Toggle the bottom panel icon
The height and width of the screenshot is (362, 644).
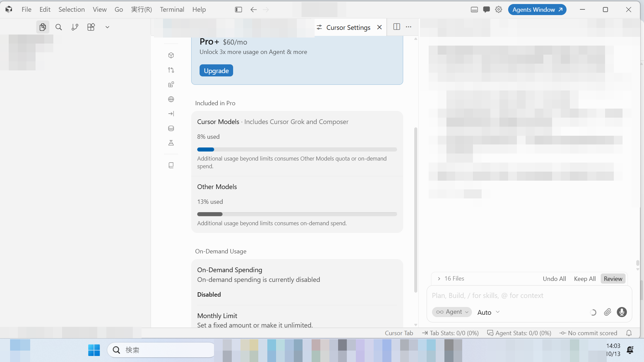point(474,10)
